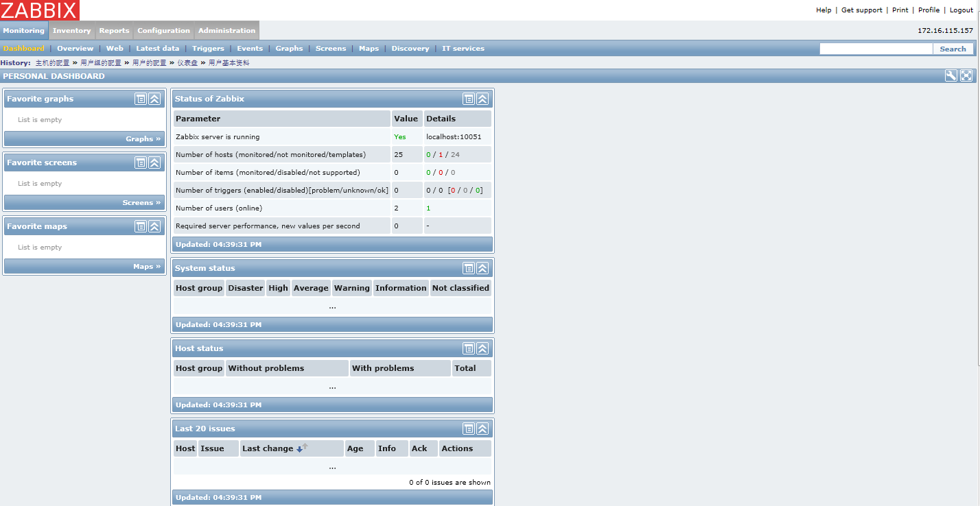This screenshot has width=980, height=506.
Task: Open the Inventory main tab
Action: 72,30
